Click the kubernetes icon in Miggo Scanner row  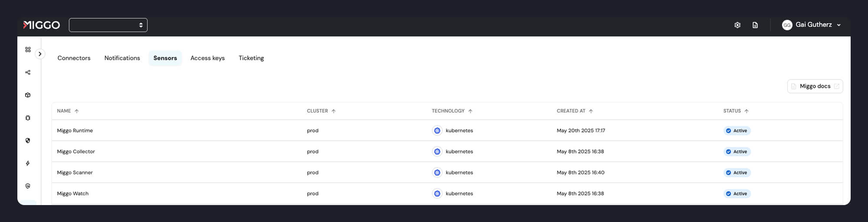[x=437, y=172]
